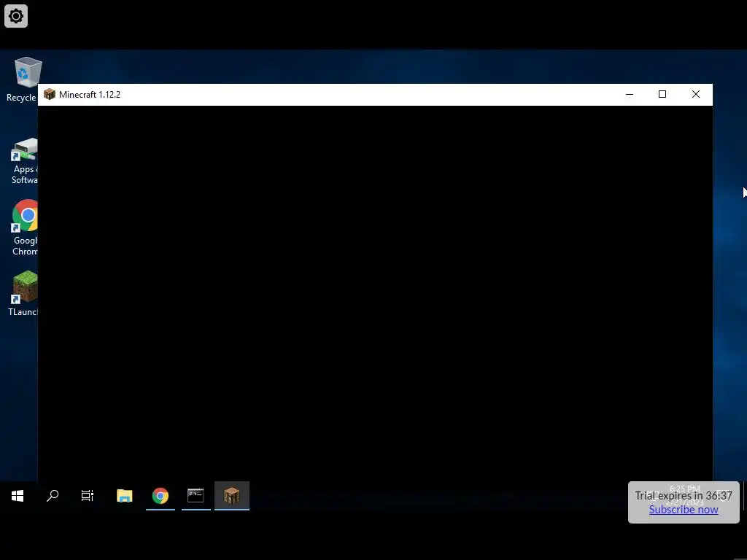Switch to the command prompt taskbar window
Screen dimensions: 747x560
tap(196, 496)
